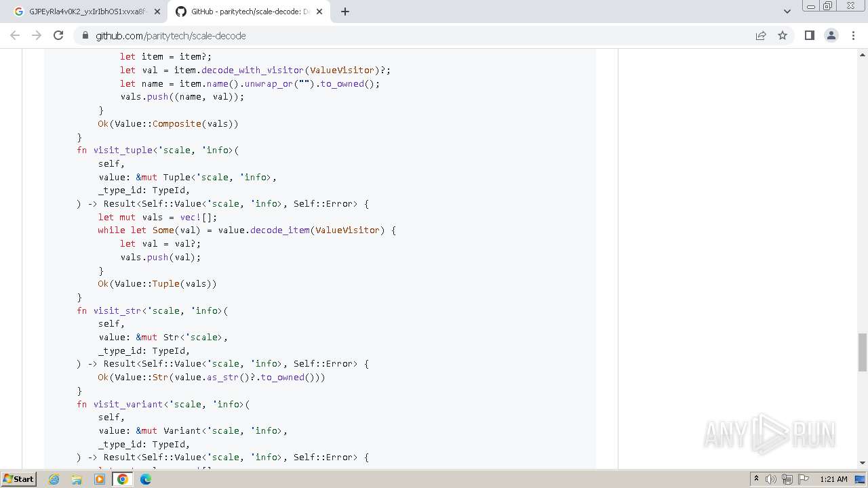Image resolution: width=868 pixels, height=488 pixels.
Task: Open Chrome three-dot menu
Action: tap(853, 35)
